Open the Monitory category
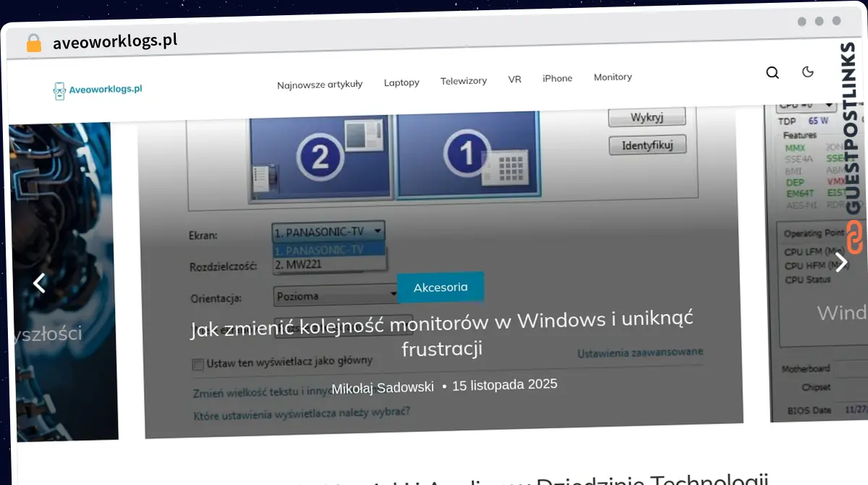 (613, 77)
